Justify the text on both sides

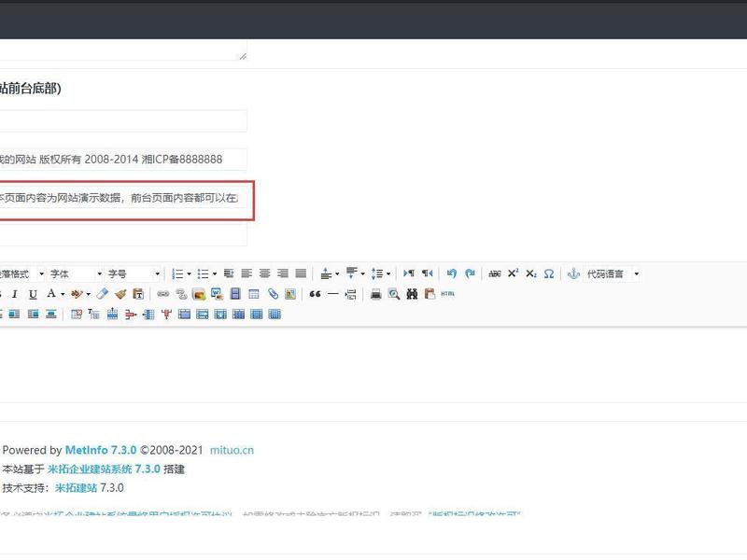[x=301, y=273]
